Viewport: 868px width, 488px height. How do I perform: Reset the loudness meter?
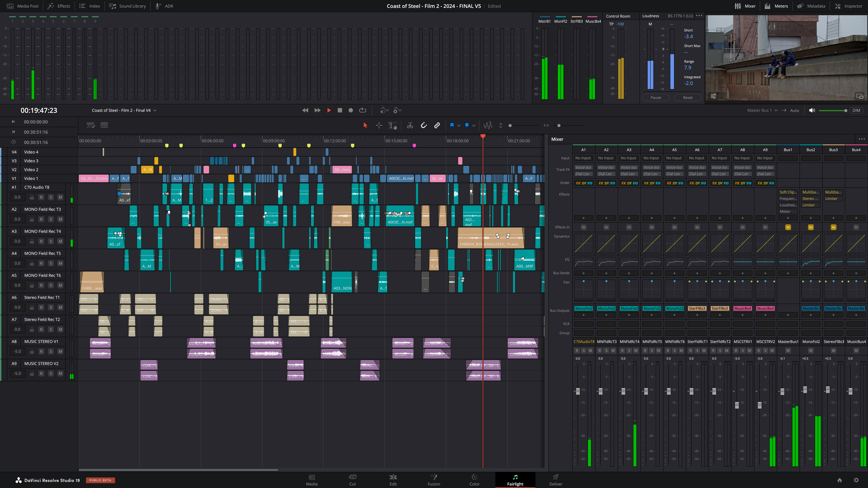(687, 98)
